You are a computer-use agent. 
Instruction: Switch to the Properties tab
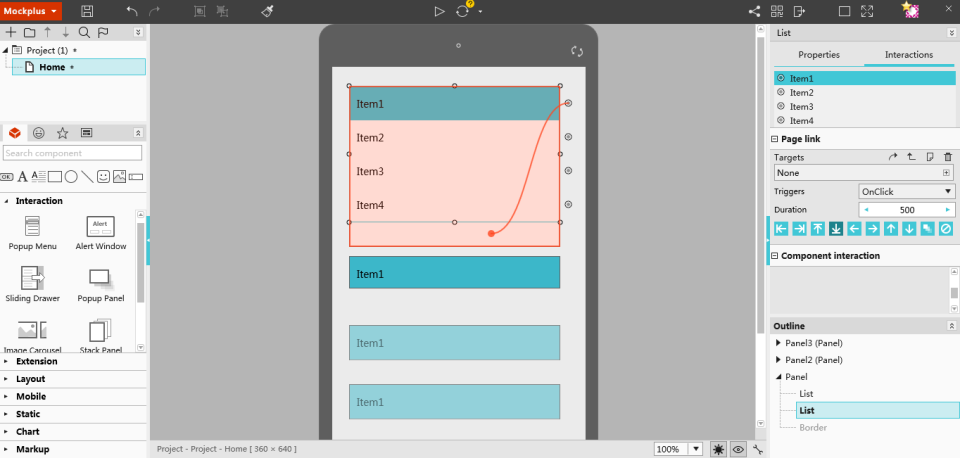coord(819,54)
